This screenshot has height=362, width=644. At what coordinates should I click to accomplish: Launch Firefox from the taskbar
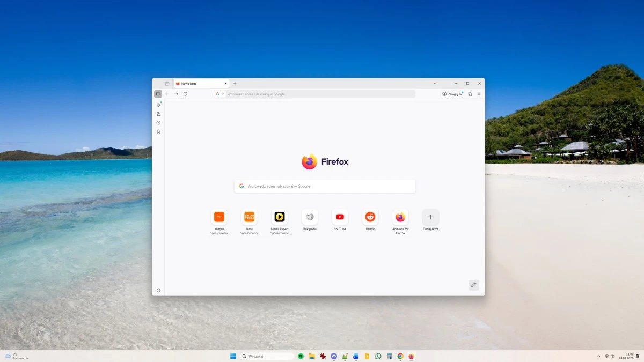point(411,356)
